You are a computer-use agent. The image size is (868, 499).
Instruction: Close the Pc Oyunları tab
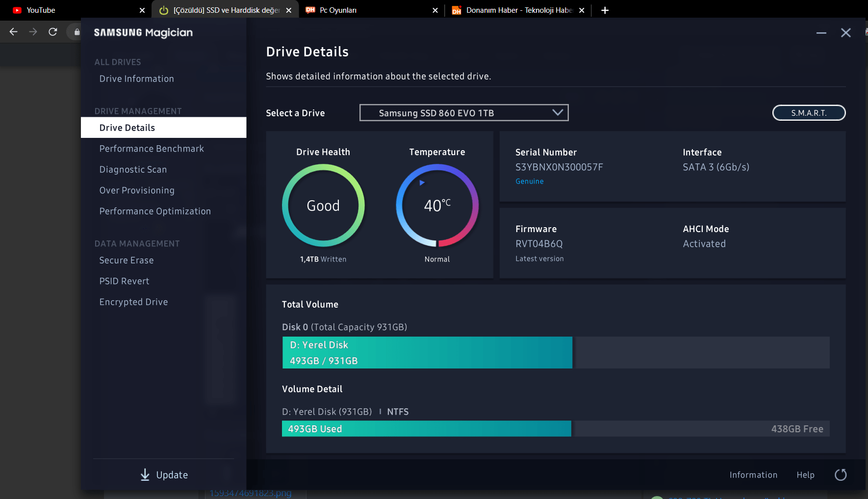coord(435,10)
